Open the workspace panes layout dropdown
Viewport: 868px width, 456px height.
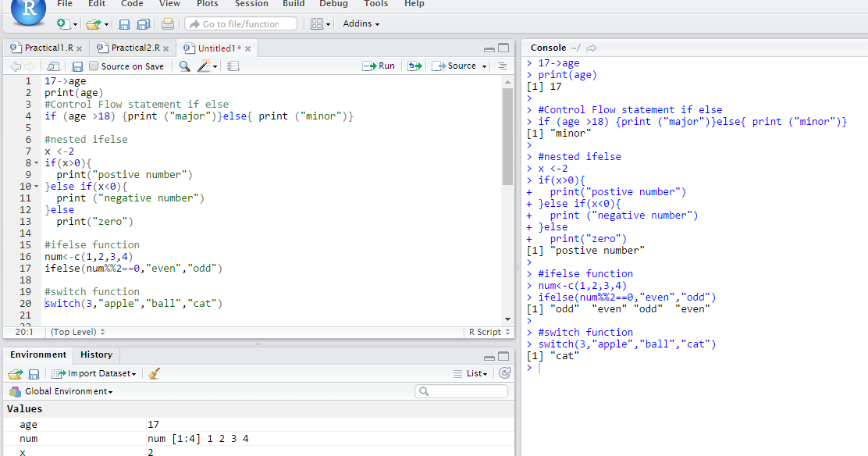click(x=319, y=23)
